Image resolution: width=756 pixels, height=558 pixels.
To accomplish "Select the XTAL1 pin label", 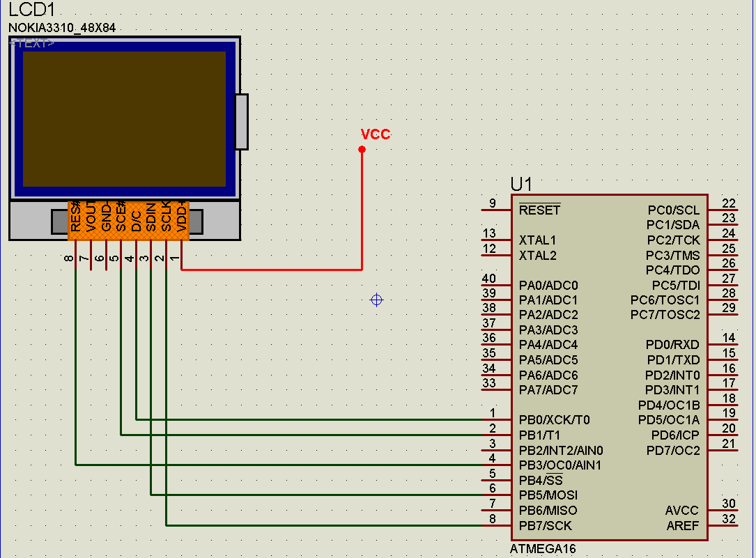I will (x=537, y=240).
